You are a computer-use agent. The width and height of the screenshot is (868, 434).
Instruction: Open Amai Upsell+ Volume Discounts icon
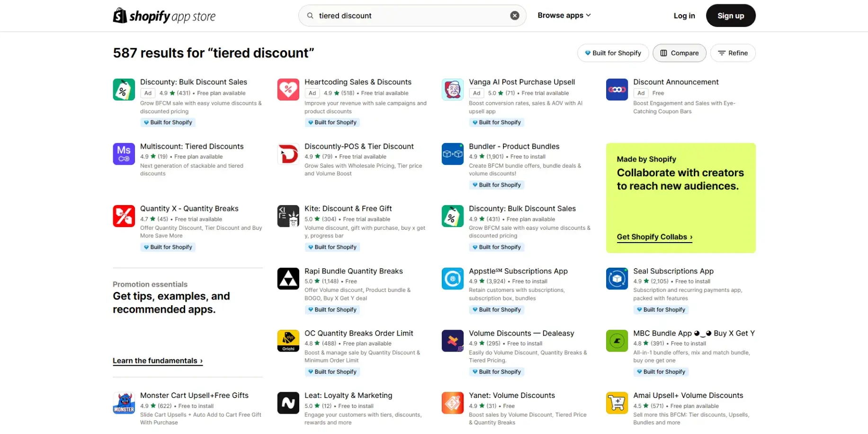pyautogui.click(x=617, y=403)
